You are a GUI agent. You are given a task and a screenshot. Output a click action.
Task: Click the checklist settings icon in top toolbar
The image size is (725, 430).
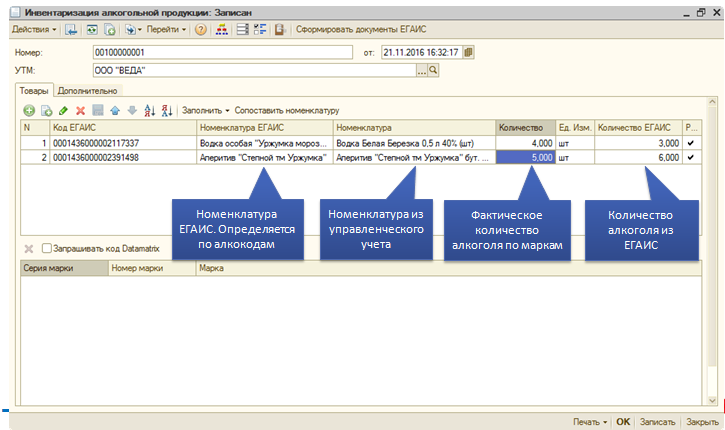pyautogui.click(x=260, y=30)
